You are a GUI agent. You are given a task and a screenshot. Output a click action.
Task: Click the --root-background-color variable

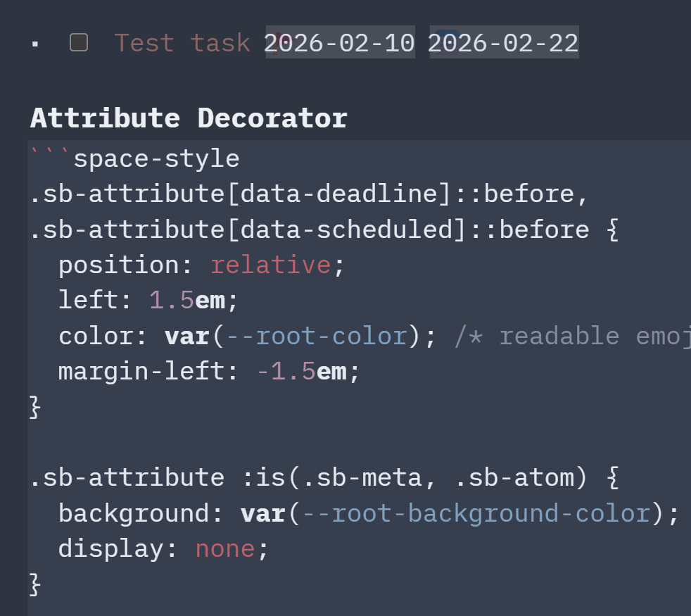[475, 513]
